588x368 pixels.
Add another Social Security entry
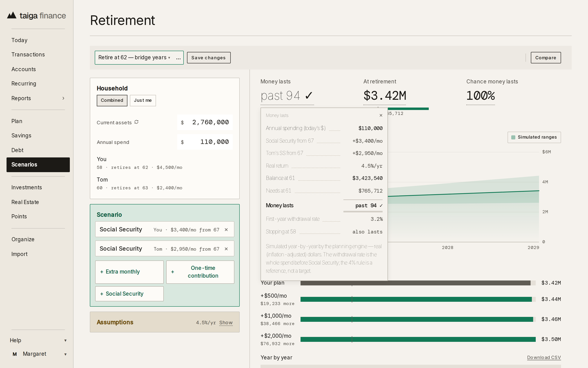coord(129,294)
